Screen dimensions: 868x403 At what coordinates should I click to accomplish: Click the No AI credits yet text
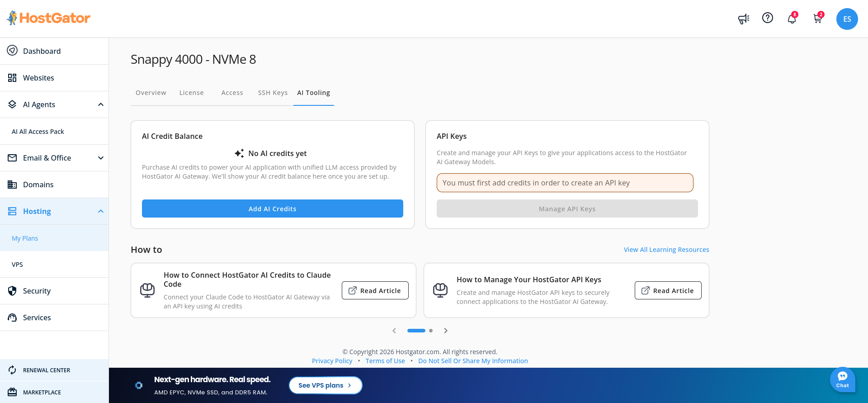(x=278, y=153)
